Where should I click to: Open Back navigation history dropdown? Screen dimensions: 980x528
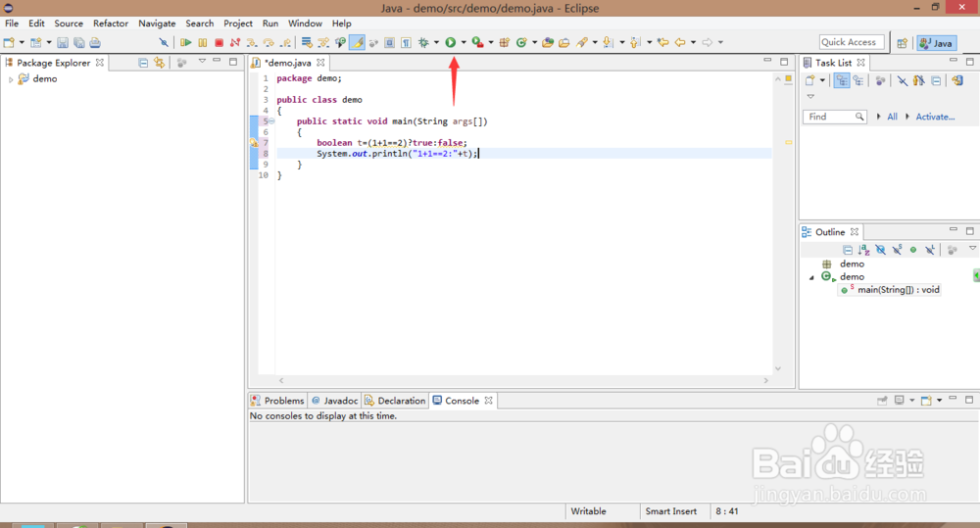click(693, 42)
